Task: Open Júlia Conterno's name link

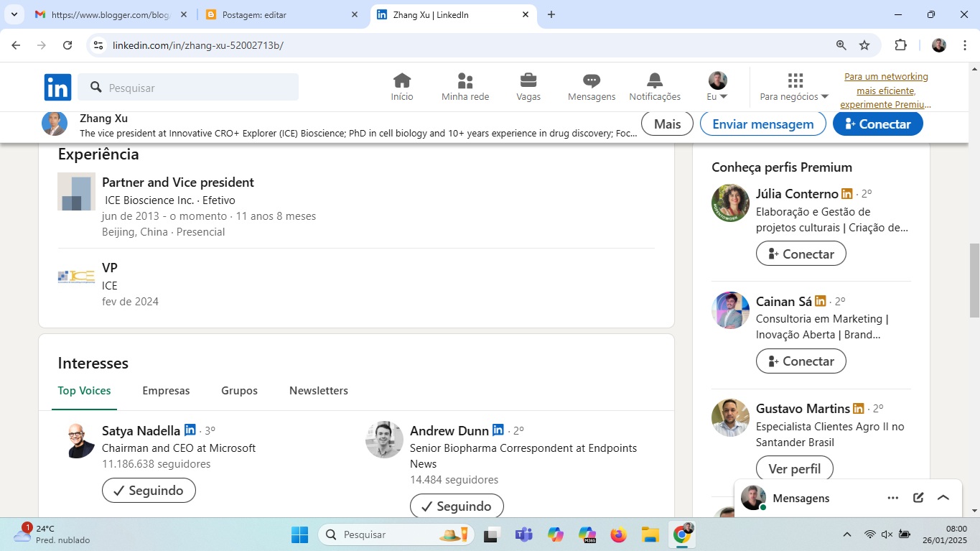Action: click(797, 194)
